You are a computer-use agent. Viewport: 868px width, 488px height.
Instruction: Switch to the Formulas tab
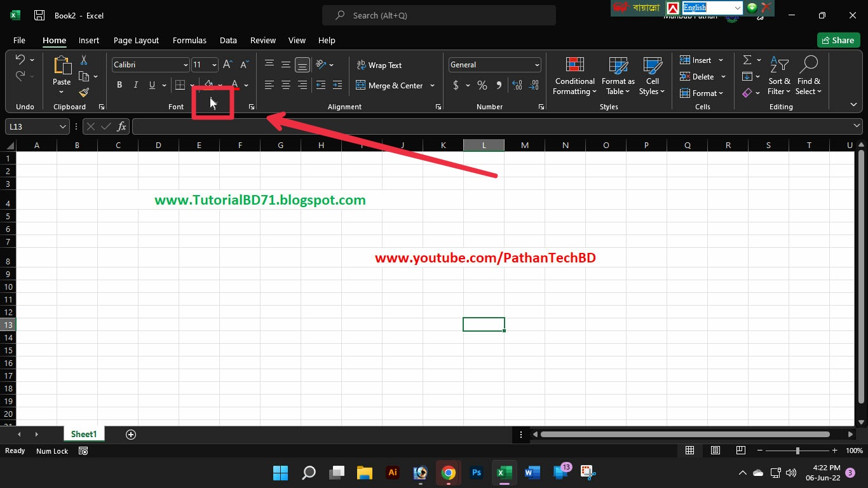[189, 40]
